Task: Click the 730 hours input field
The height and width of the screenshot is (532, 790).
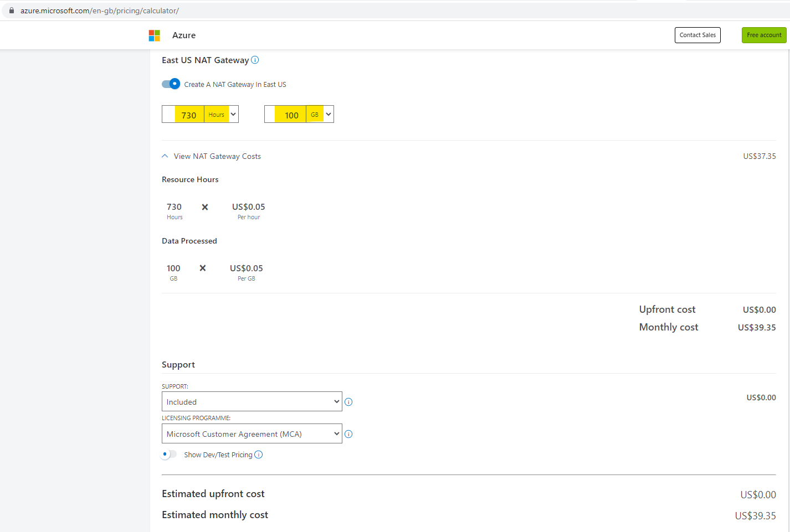Action: click(x=183, y=114)
